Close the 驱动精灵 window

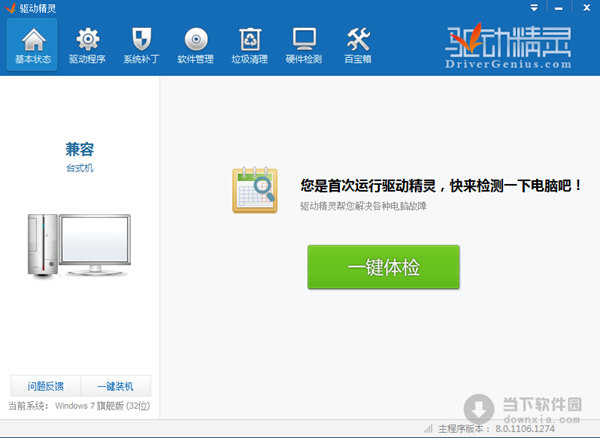click(x=586, y=7)
